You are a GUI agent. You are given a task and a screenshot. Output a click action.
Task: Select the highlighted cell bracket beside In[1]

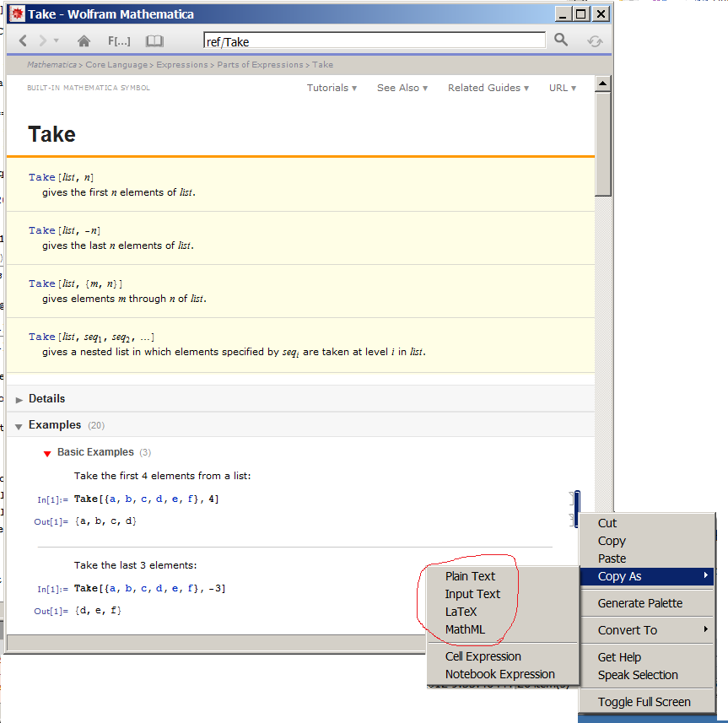(x=577, y=509)
